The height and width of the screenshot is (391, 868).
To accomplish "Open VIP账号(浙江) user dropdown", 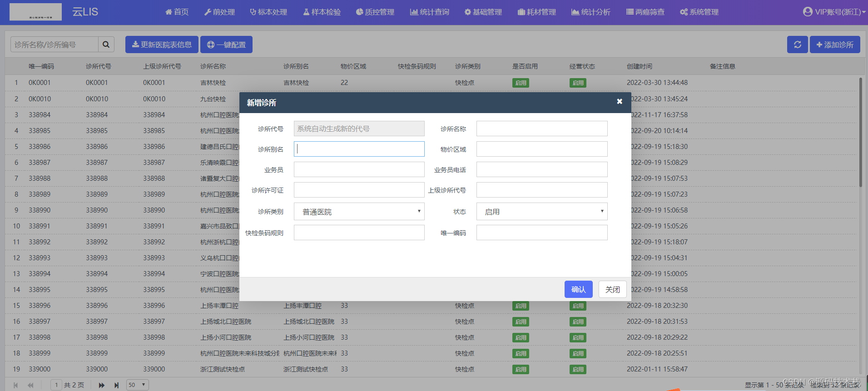I will click(834, 12).
